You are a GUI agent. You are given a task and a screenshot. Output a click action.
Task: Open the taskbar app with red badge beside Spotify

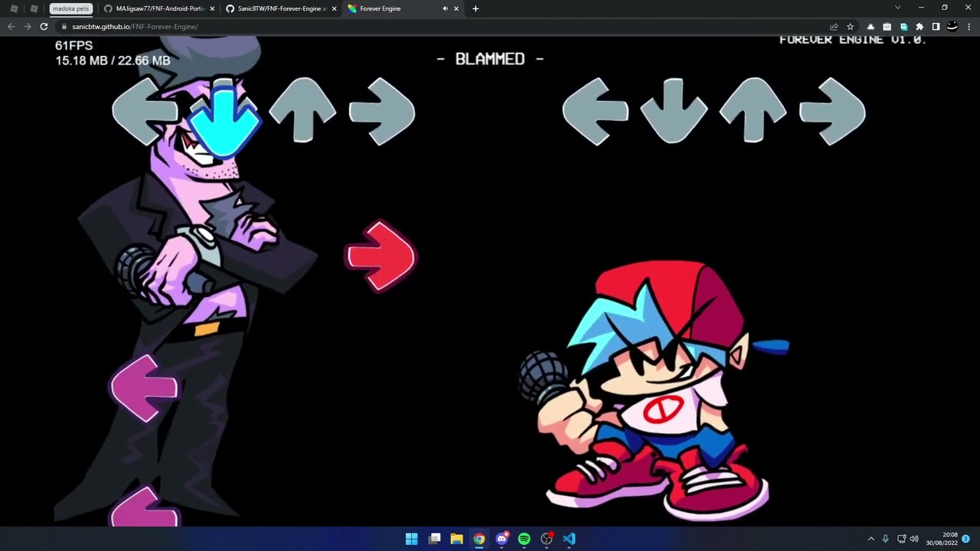[x=547, y=539]
